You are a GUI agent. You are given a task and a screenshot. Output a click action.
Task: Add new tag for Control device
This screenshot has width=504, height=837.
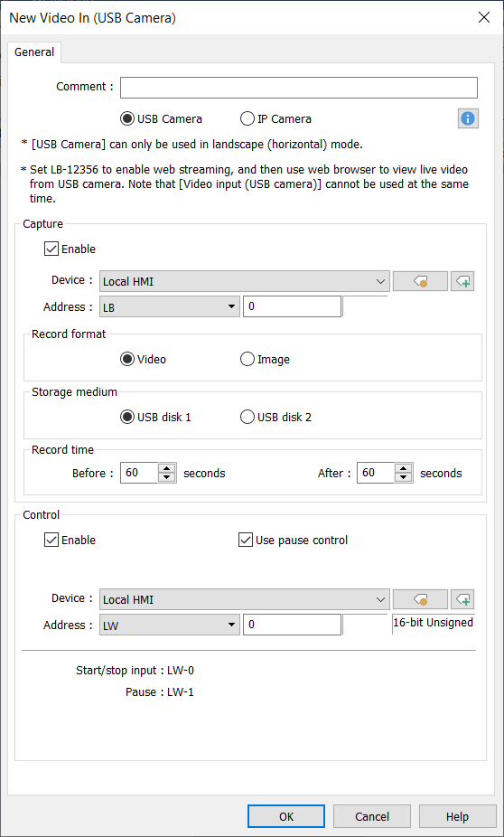tap(462, 599)
